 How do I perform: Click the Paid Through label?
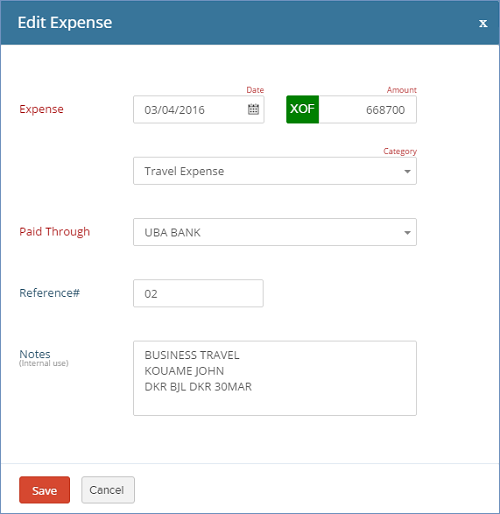pos(55,232)
